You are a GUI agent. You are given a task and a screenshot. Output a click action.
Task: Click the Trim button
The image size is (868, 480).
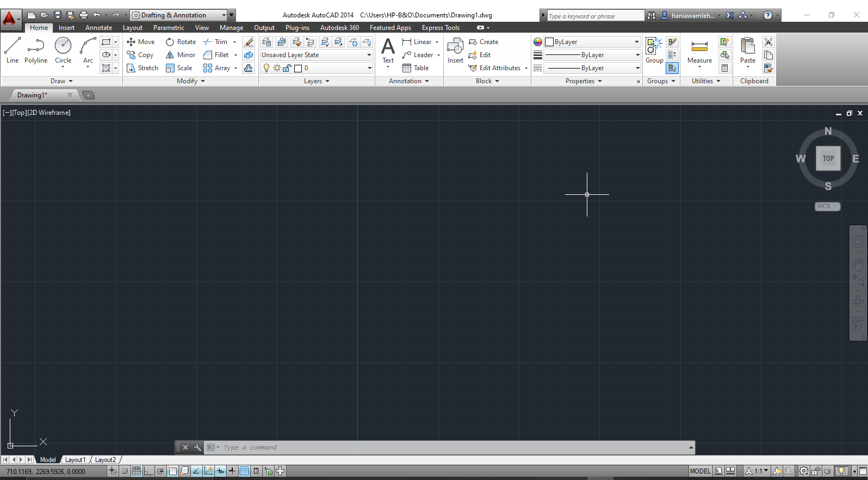point(216,42)
